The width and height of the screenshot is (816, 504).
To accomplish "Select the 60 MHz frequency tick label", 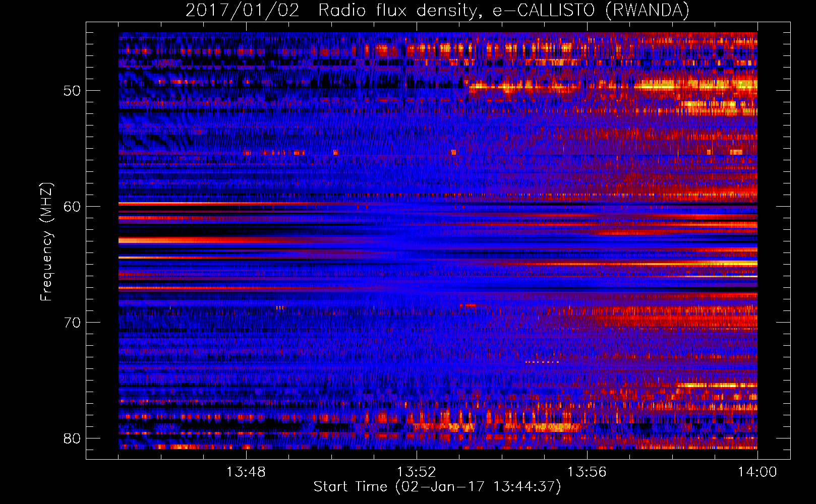I will (x=72, y=207).
